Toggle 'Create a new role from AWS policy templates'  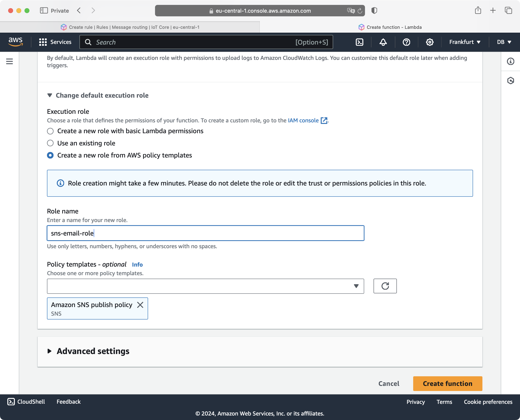click(x=50, y=155)
